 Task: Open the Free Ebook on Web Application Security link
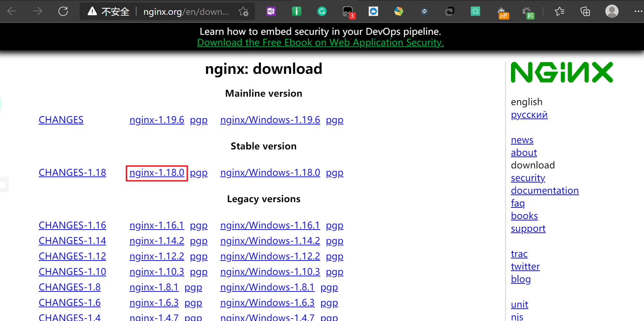pos(320,43)
